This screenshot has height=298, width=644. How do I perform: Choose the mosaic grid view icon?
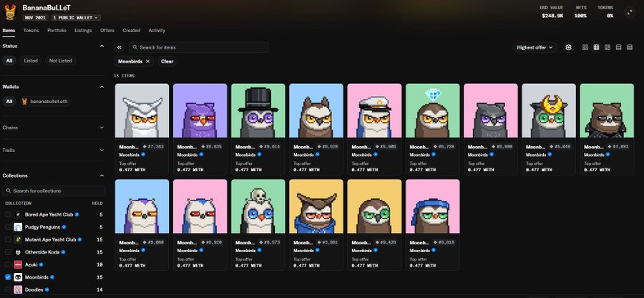click(x=608, y=48)
